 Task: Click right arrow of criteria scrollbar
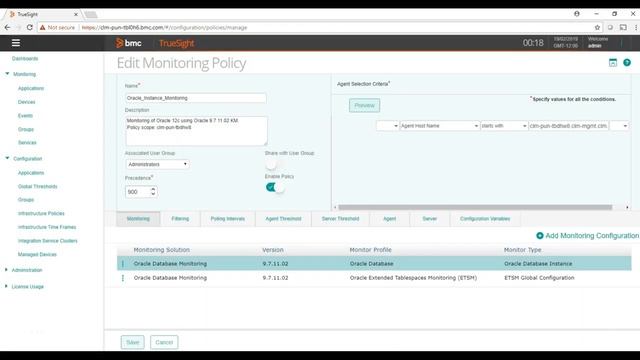tap(627, 207)
